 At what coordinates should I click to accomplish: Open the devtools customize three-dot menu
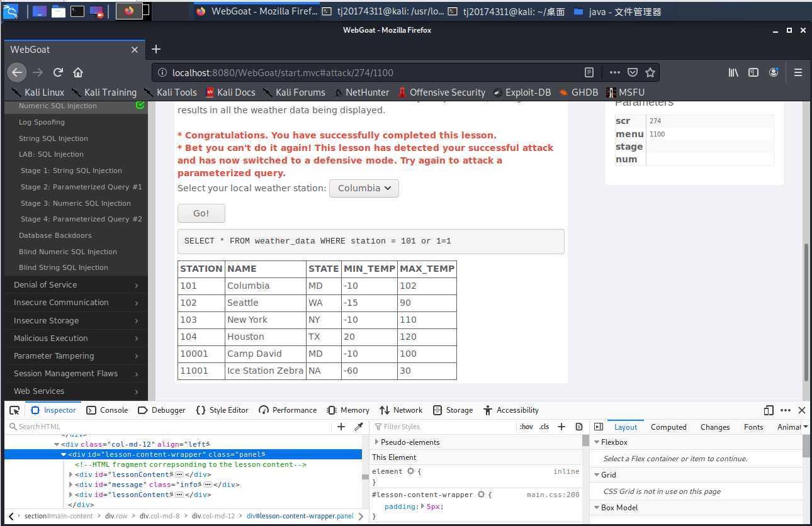[x=785, y=410]
